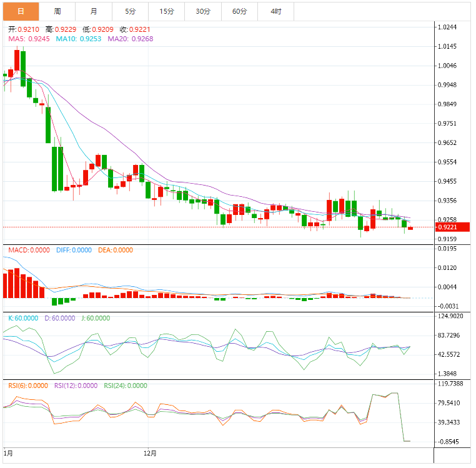Click the 79.5410 RSI axis label

[449, 403]
